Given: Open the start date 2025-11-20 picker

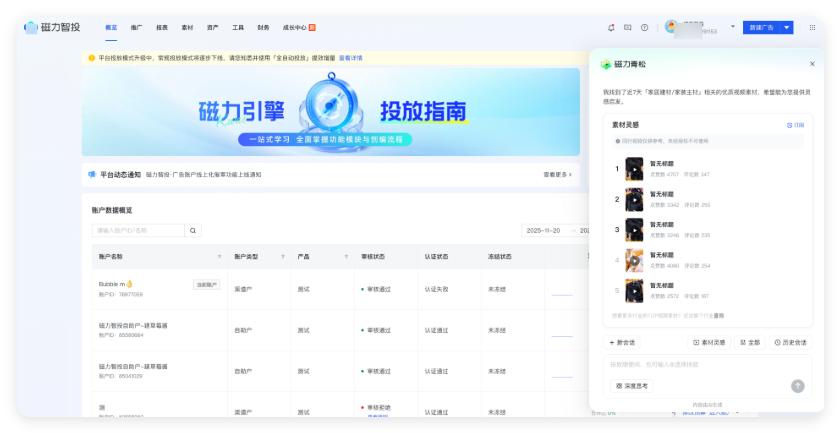Looking at the screenshot, I should coord(543,230).
